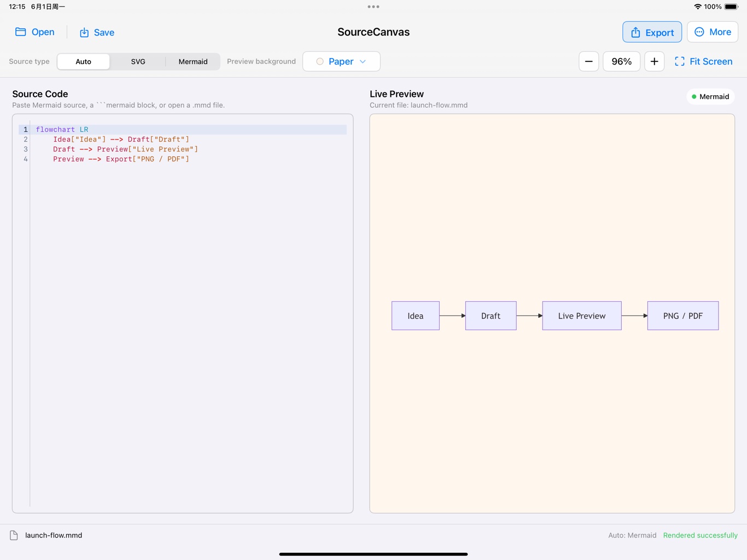Open a file with the Open button
The image size is (747, 560).
(x=35, y=32)
